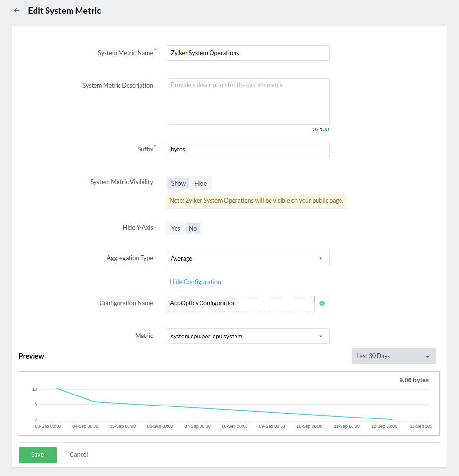459x476 pixels.
Task: Open the Aggregation Type dropdown
Action: [247, 258]
